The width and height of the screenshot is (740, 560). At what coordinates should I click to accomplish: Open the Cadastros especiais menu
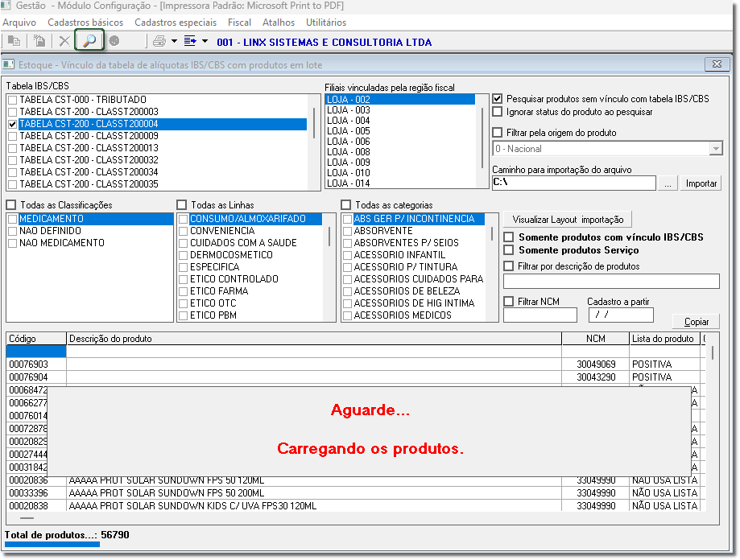[175, 23]
